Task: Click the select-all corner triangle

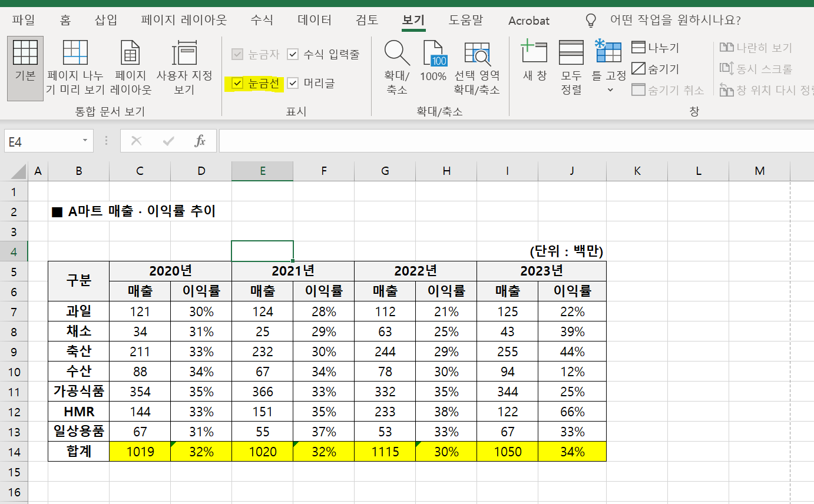Action: pos(19,171)
